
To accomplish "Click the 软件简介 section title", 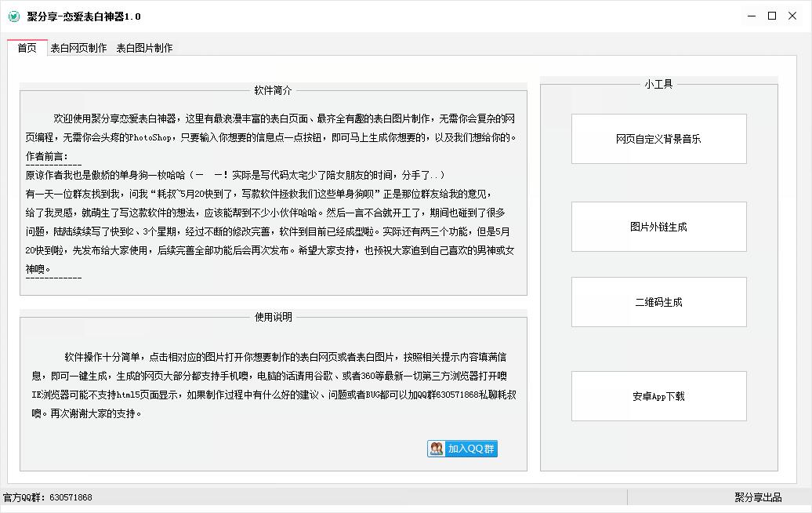I will tap(273, 89).
